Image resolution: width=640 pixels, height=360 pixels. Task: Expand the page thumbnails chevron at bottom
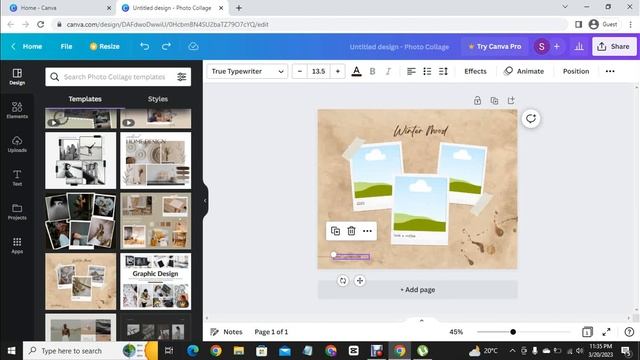[x=422, y=321]
